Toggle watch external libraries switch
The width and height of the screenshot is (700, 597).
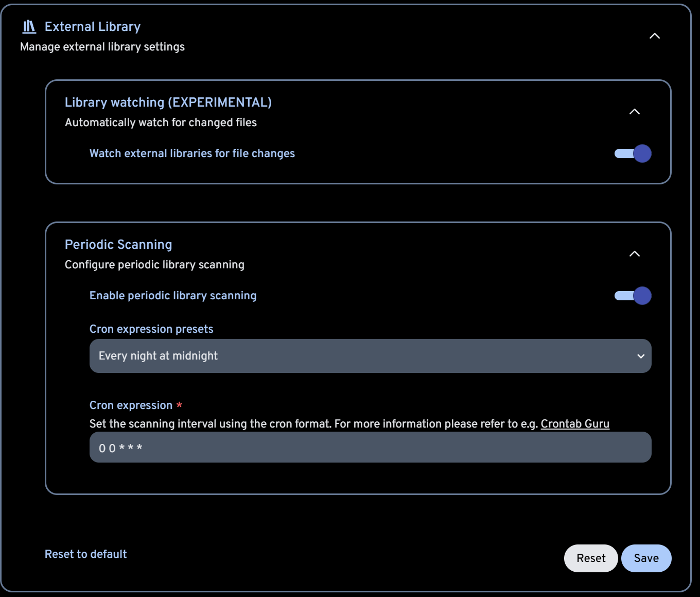[633, 153]
